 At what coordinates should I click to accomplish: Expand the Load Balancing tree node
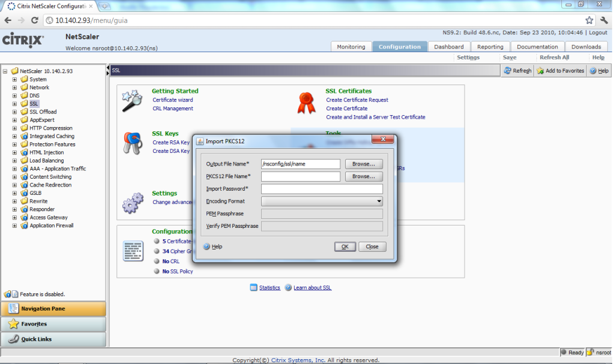(14, 161)
